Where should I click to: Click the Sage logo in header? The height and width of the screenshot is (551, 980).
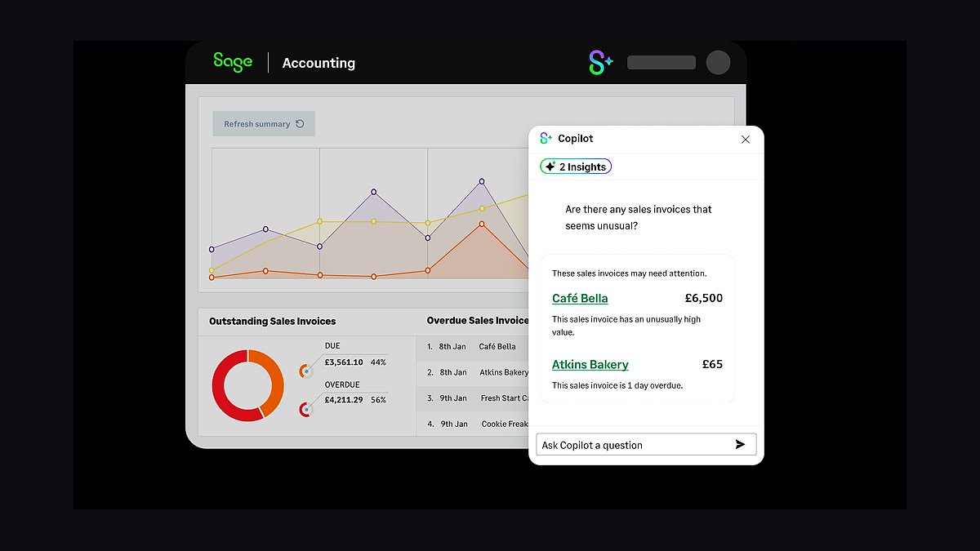(x=233, y=62)
